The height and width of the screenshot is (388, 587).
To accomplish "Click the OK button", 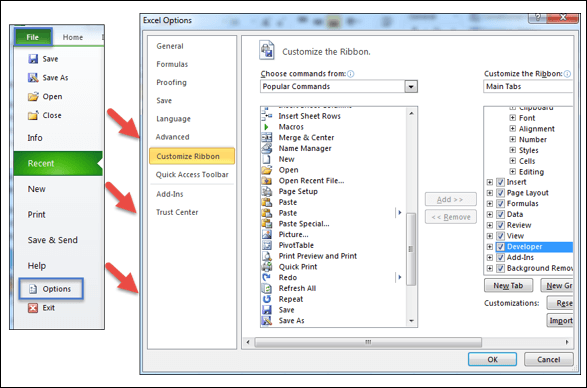I will [x=492, y=360].
